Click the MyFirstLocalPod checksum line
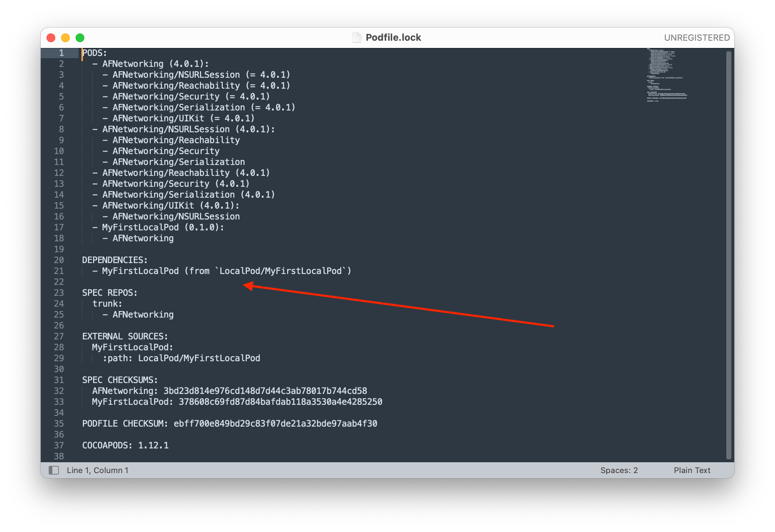 coord(237,402)
